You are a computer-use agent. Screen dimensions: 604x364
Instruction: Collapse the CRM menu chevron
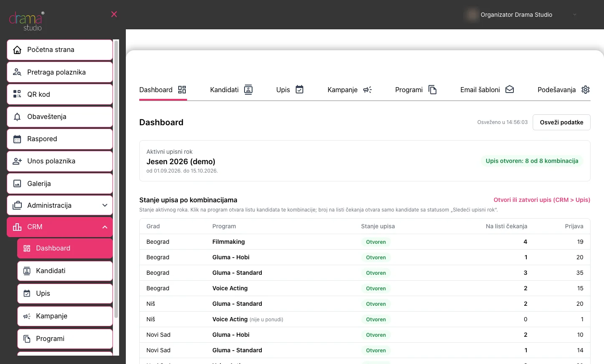pyautogui.click(x=105, y=227)
